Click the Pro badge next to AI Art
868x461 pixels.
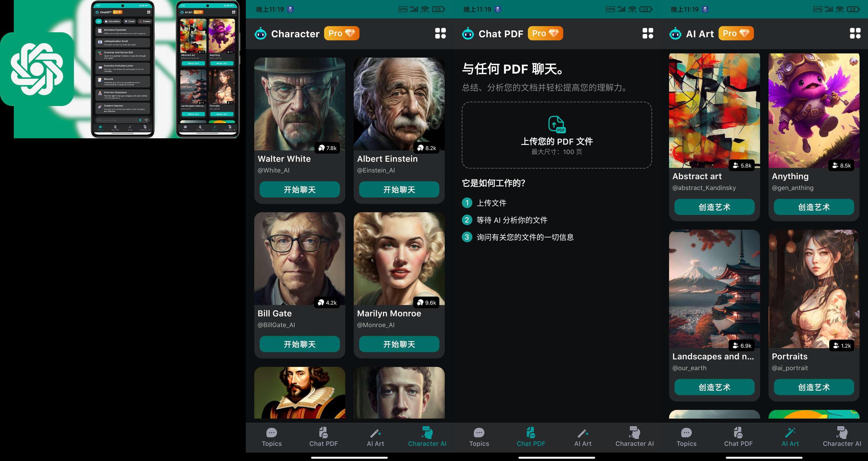[x=735, y=33]
